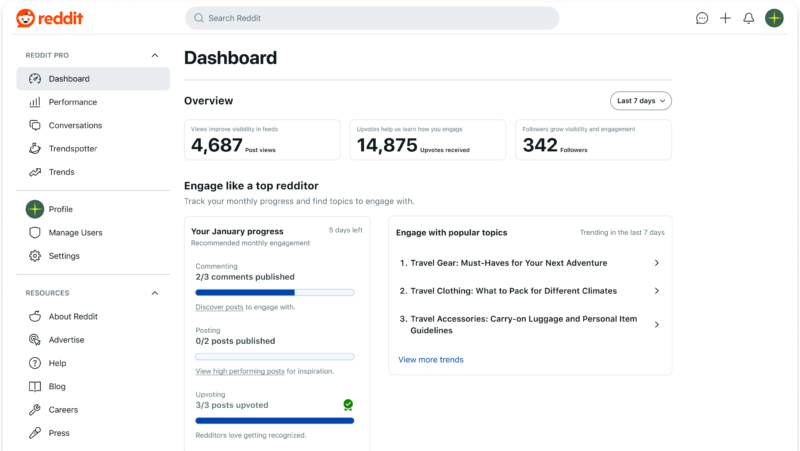Click 'Trending in the last 7 days' label

(622, 232)
